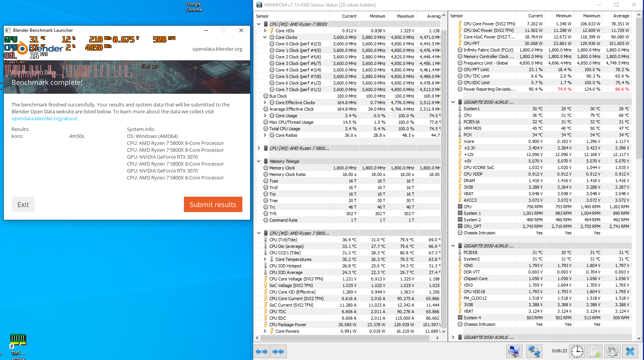This screenshot has width=644, height=360.
Task: Select the SoC Current (SVI2 TFN) row
Action: point(347,305)
